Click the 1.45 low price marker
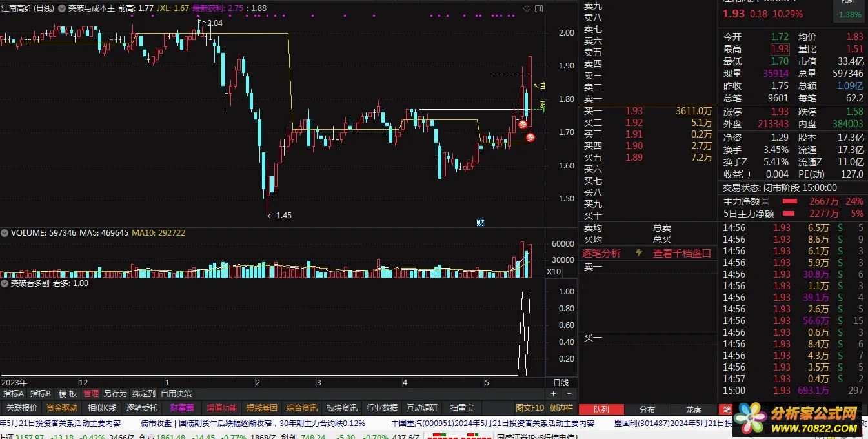The width and height of the screenshot is (868, 439). pos(283,216)
